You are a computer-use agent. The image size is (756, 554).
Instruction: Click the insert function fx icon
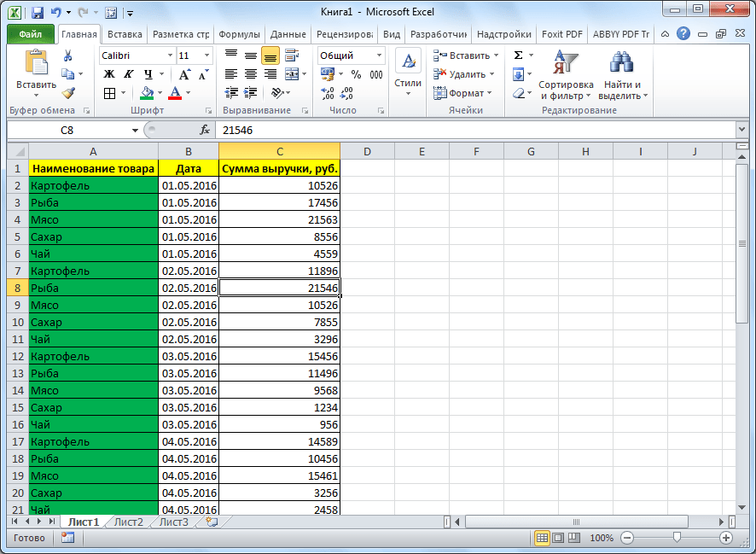click(x=205, y=131)
